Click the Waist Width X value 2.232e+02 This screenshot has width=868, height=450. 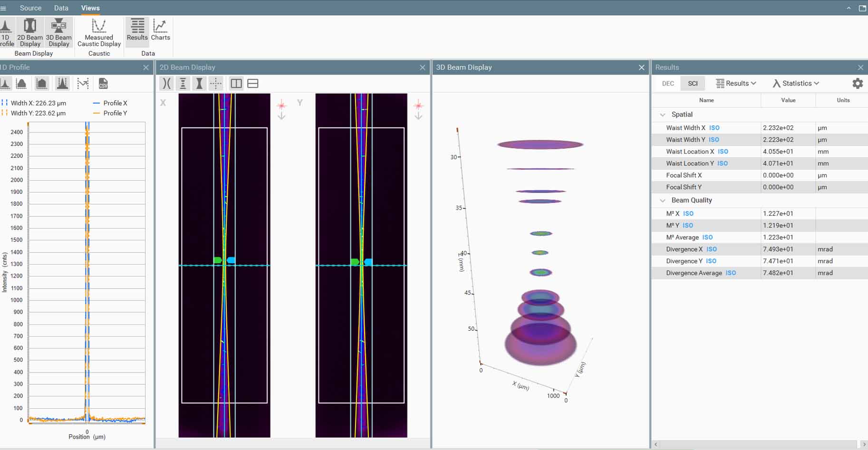tap(778, 128)
